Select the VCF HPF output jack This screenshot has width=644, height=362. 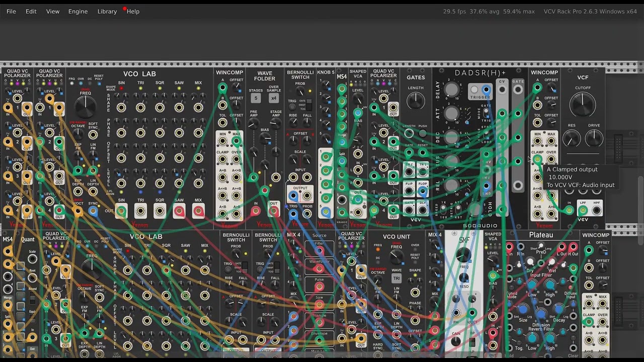(597, 210)
